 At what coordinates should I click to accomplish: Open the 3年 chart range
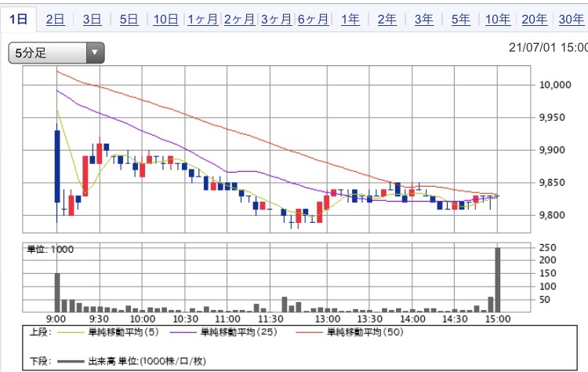click(423, 19)
